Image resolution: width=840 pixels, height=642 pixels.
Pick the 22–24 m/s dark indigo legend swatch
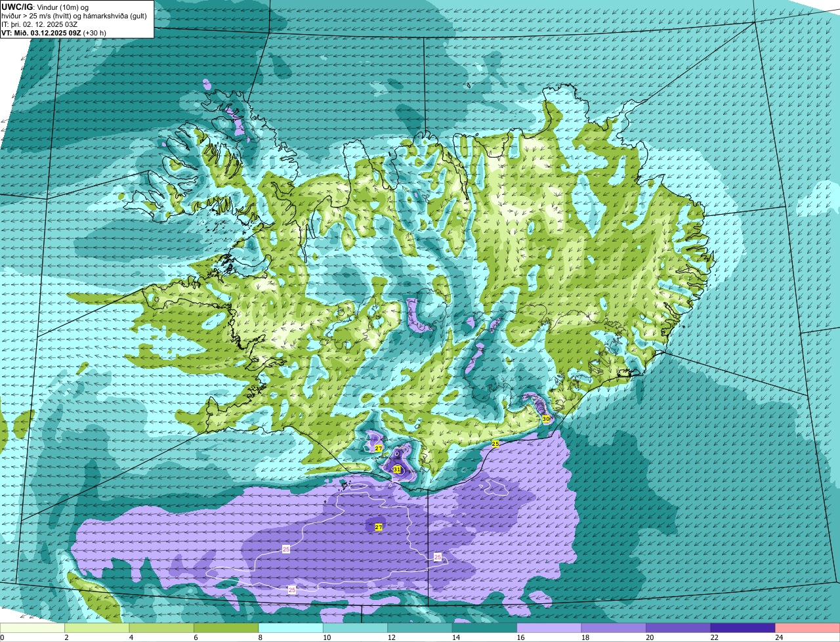(x=744, y=628)
